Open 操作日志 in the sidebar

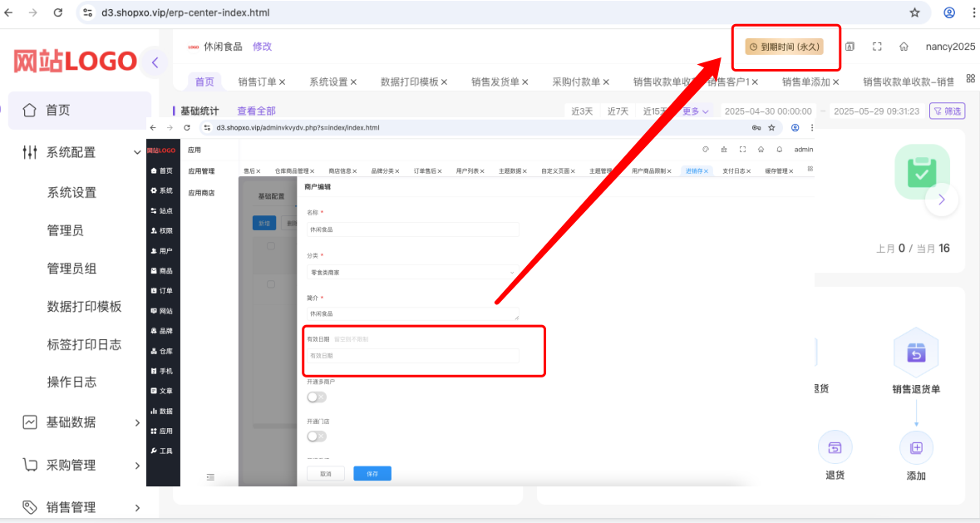[71, 382]
